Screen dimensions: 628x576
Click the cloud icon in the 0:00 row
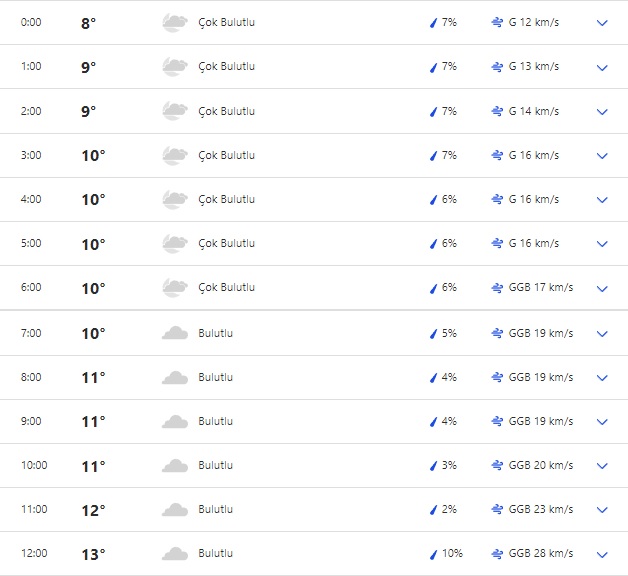174,22
